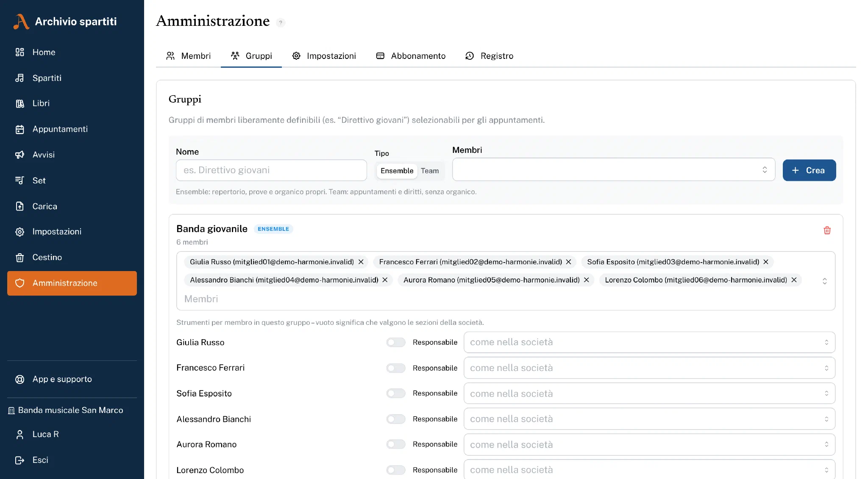Open the Registro tab
This screenshot has height=479, width=868.
[489, 56]
